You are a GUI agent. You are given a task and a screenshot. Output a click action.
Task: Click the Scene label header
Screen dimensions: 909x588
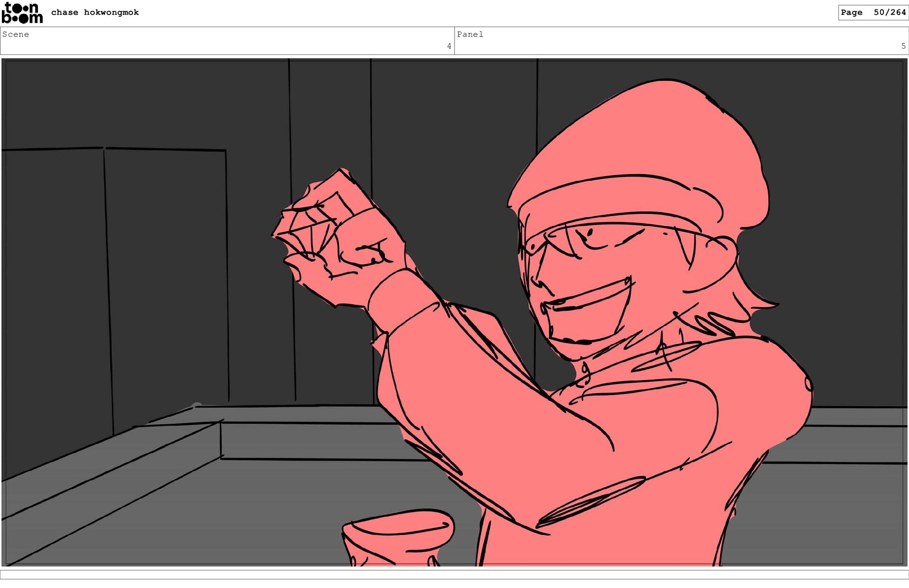pyautogui.click(x=16, y=34)
